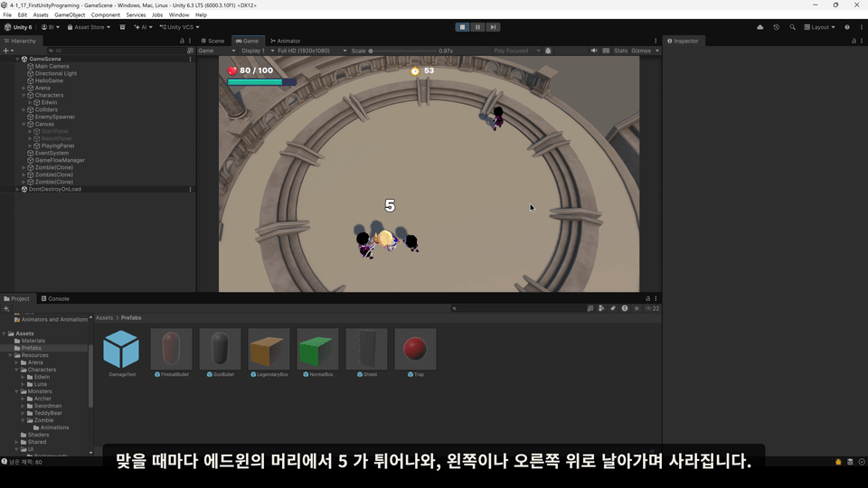Expand the Arena object in Hierarchy

click(x=24, y=88)
